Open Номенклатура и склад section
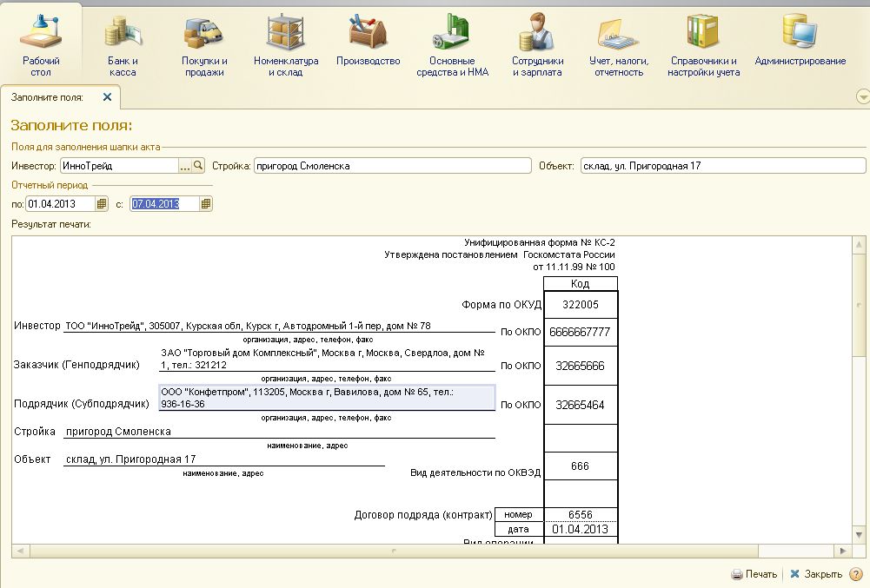Image resolution: width=870 pixels, height=588 pixels. pyautogui.click(x=286, y=44)
